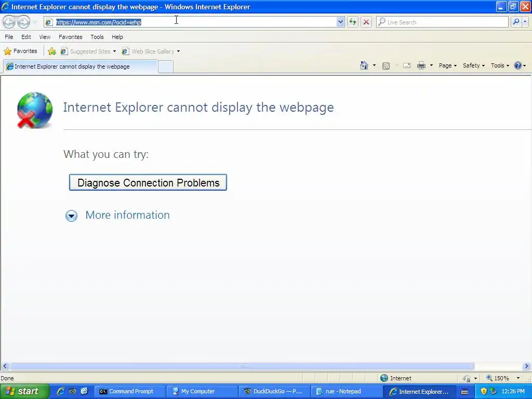The width and height of the screenshot is (532, 399).
Task: Click the RSS Feeds icon
Action: click(x=386, y=66)
